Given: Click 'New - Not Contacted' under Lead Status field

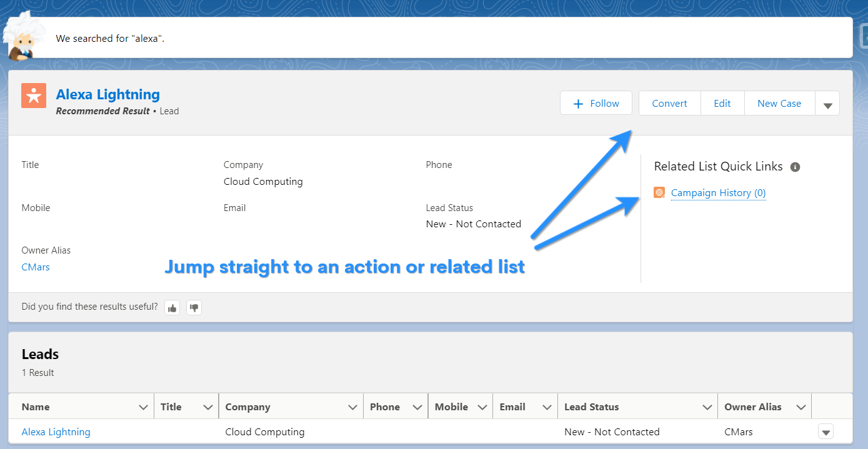Looking at the screenshot, I should 474,224.
